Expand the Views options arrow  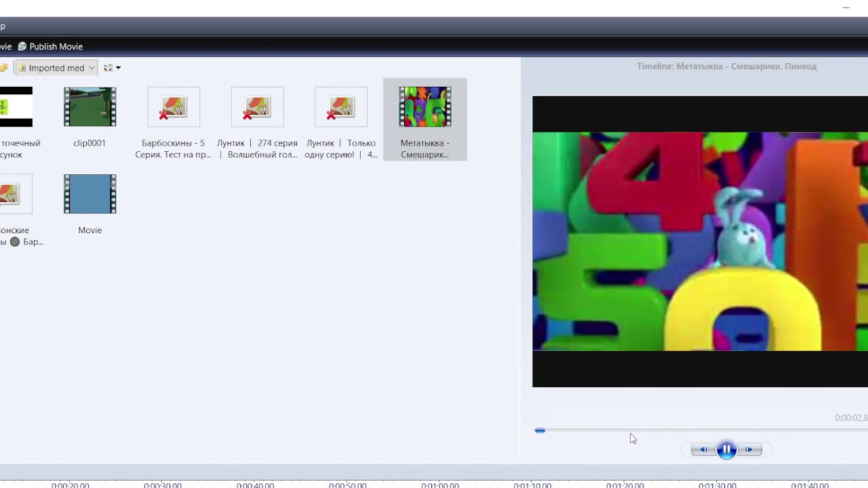118,68
